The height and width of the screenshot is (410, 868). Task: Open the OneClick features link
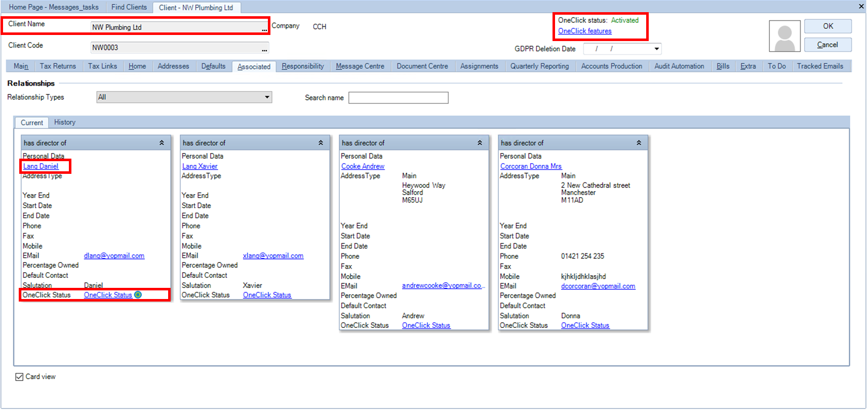pos(584,31)
